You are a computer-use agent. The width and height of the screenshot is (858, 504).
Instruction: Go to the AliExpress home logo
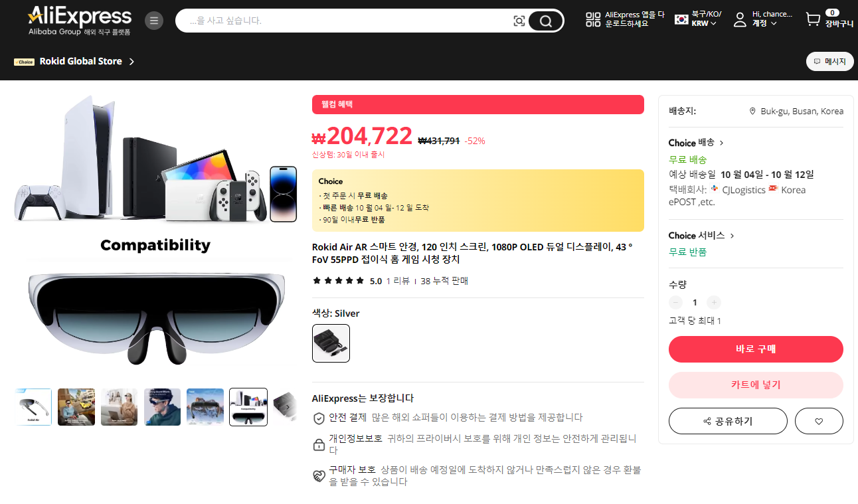point(80,21)
